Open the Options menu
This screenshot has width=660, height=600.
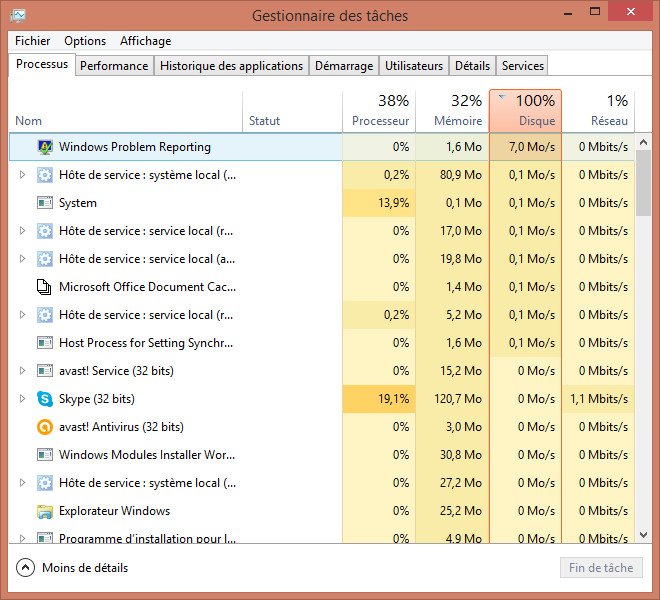pos(85,41)
